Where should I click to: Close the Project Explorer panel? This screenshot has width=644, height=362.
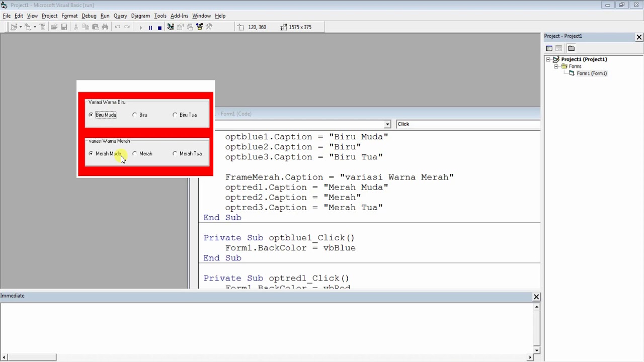point(639,37)
